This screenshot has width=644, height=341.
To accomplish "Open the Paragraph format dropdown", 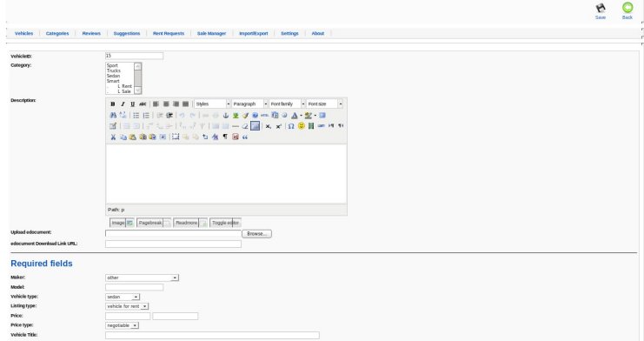I will click(x=249, y=104).
